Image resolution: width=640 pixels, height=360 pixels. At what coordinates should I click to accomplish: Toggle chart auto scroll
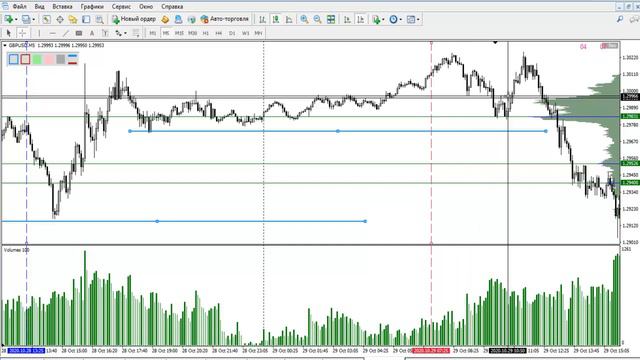[x=347, y=19]
